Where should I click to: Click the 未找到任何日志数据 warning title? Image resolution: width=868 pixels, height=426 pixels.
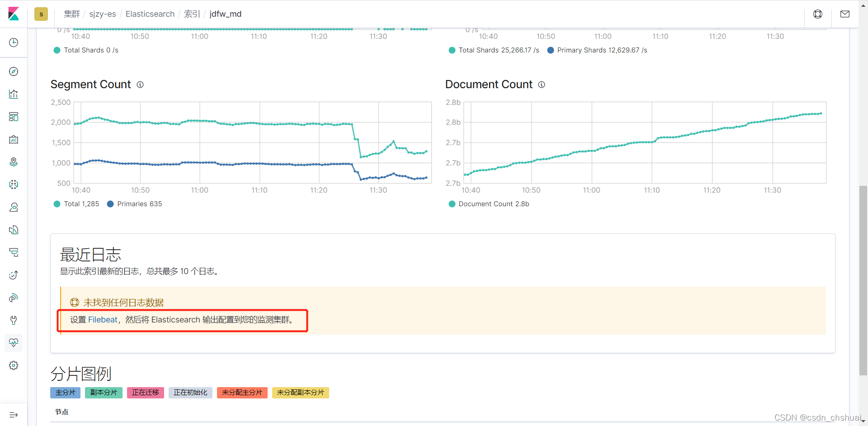click(x=123, y=303)
